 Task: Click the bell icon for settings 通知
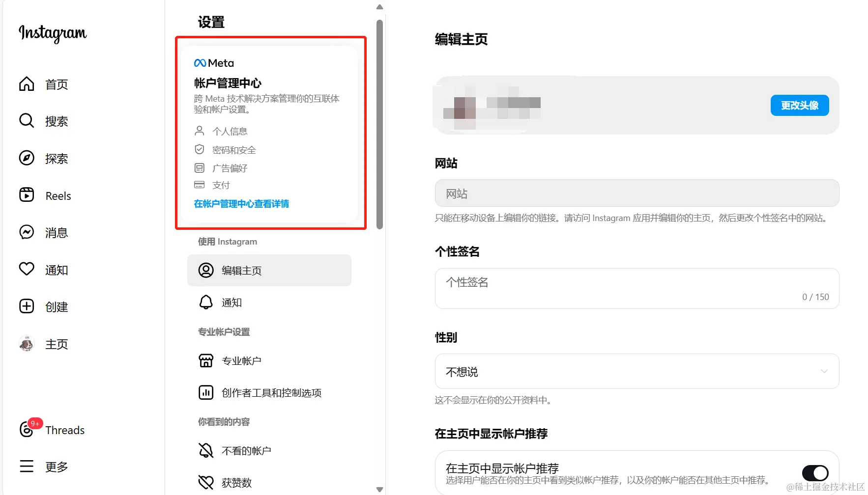[x=206, y=302]
